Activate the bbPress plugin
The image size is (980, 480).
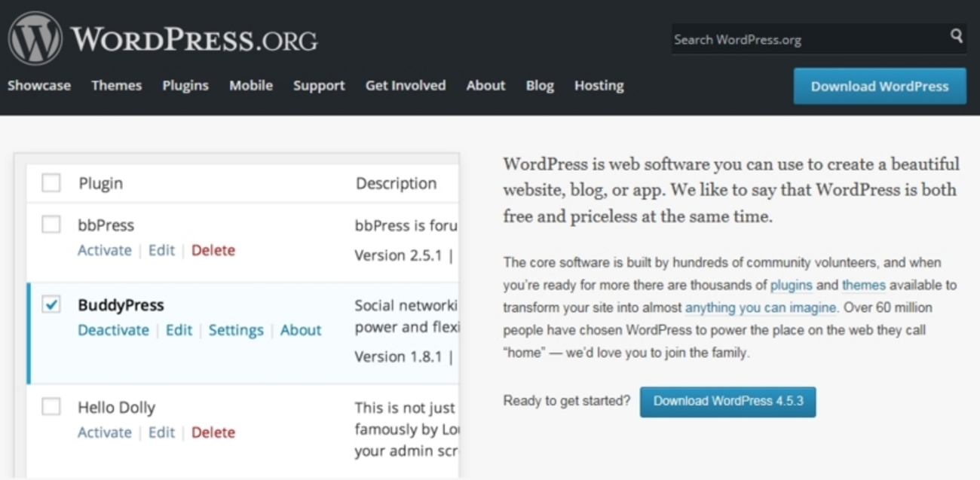(x=105, y=250)
